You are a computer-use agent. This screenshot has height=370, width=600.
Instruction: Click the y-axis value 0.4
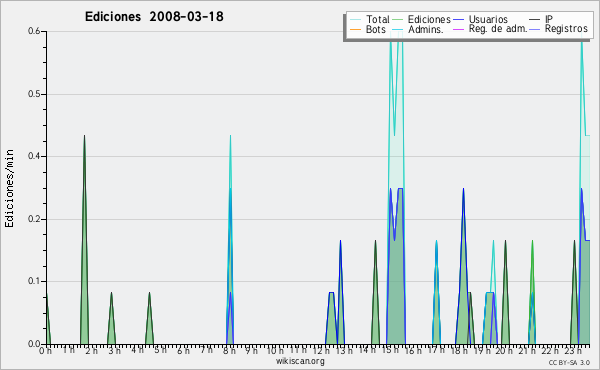[x=34, y=156]
